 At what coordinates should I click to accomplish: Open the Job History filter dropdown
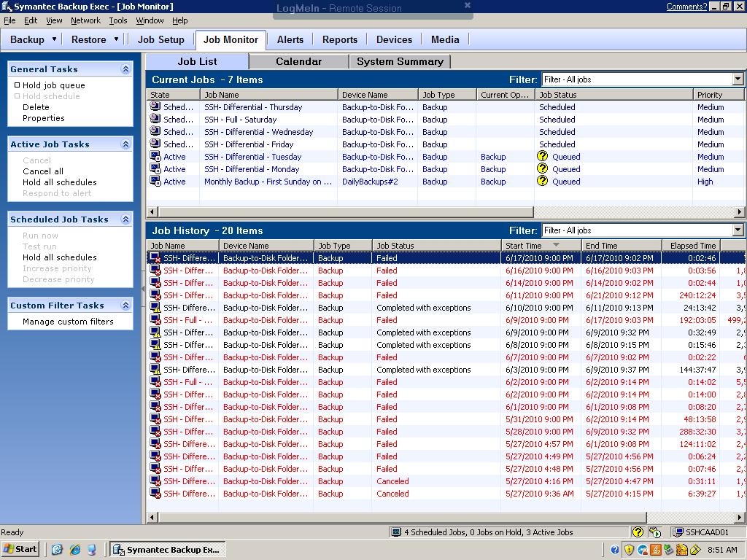(738, 230)
